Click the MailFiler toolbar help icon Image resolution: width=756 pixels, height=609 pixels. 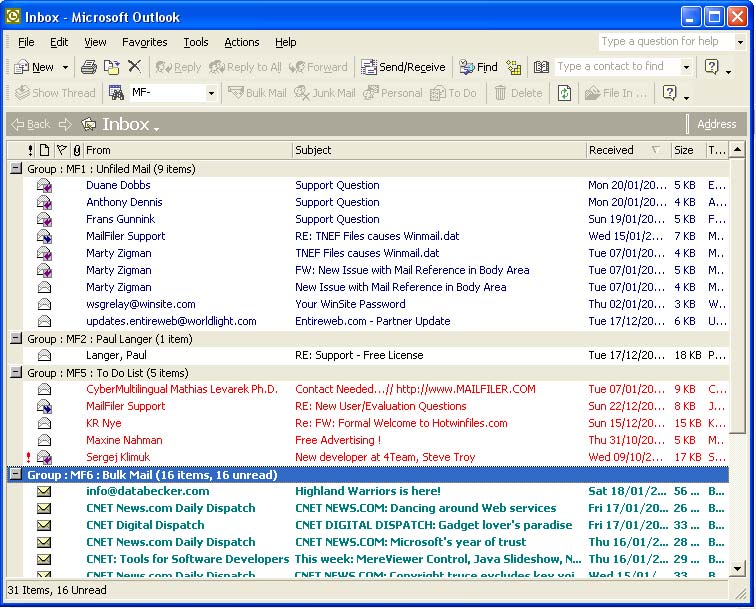pyautogui.click(x=670, y=92)
